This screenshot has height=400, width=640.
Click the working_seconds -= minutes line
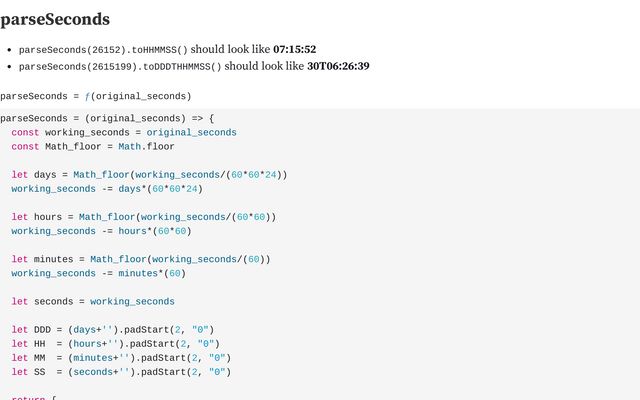99,273
